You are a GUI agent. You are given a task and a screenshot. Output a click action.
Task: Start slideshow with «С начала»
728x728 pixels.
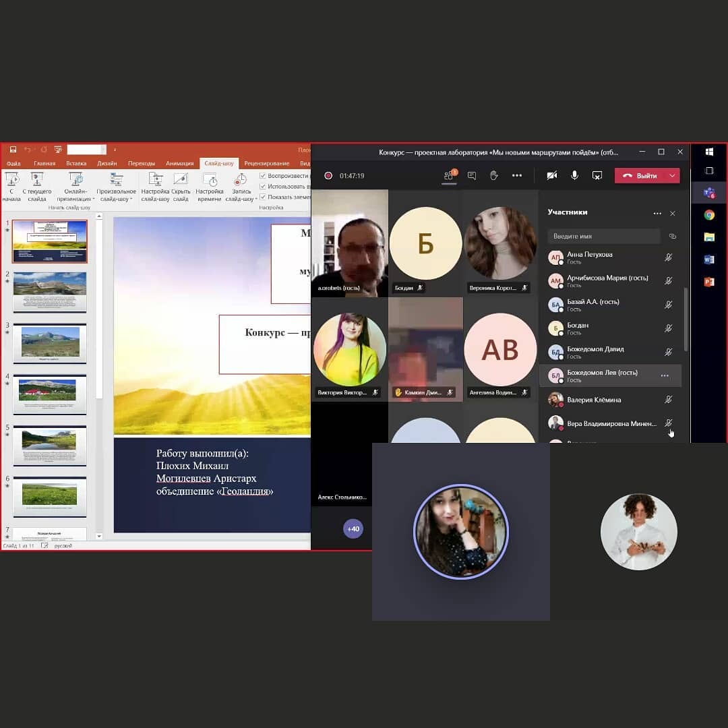coord(11,187)
